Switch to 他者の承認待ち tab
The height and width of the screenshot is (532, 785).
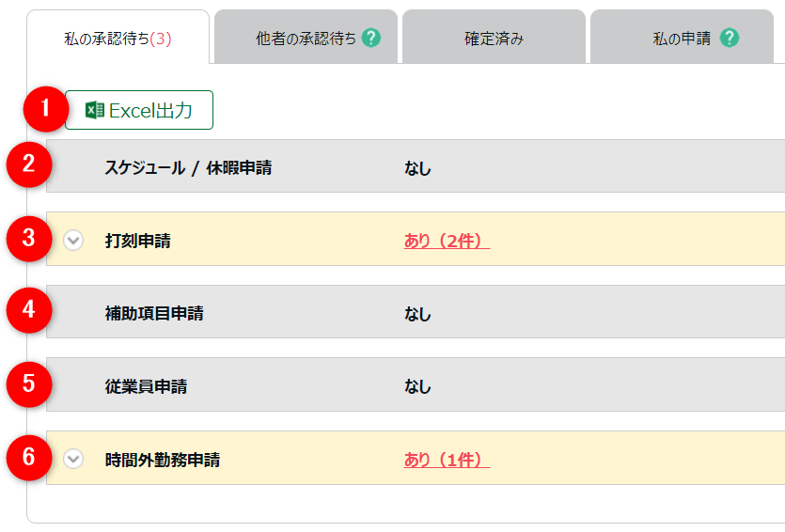[306, 39]
